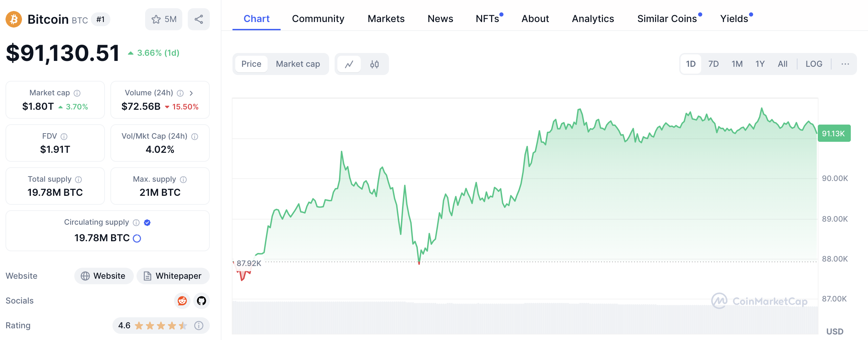Image resolution: width=868 pixels, height=340 pixels.
Task: Open Vol/Mkt Cap (24h) info icon
Action: (195, 137)
